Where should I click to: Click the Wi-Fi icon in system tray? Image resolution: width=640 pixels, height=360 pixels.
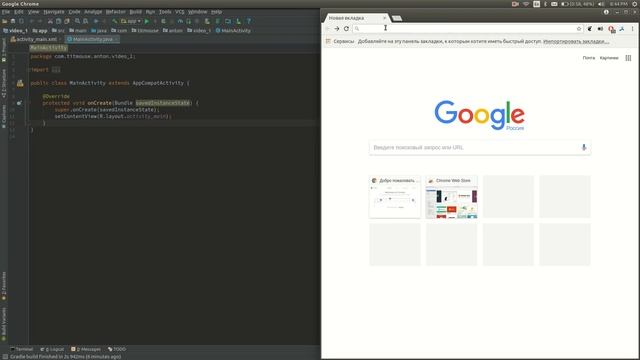(x=526, y=4)
